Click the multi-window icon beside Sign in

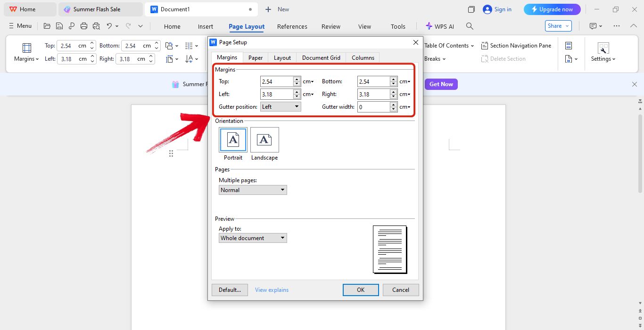tap(471, 9)
